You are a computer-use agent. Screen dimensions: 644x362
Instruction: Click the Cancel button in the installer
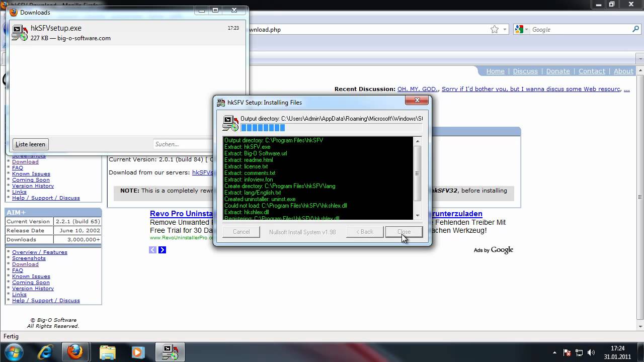point(241,232)
